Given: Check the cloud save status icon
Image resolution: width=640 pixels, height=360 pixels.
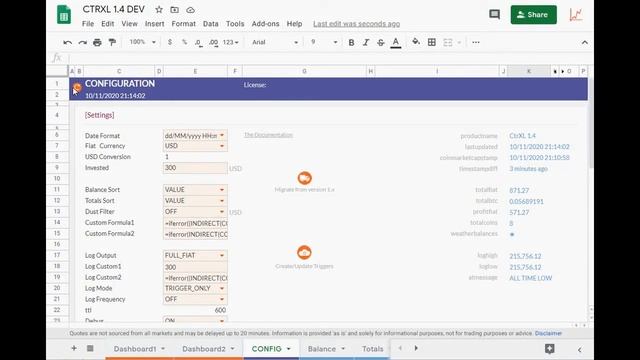Looking at the screenshot, I should [x=190, y=10].
